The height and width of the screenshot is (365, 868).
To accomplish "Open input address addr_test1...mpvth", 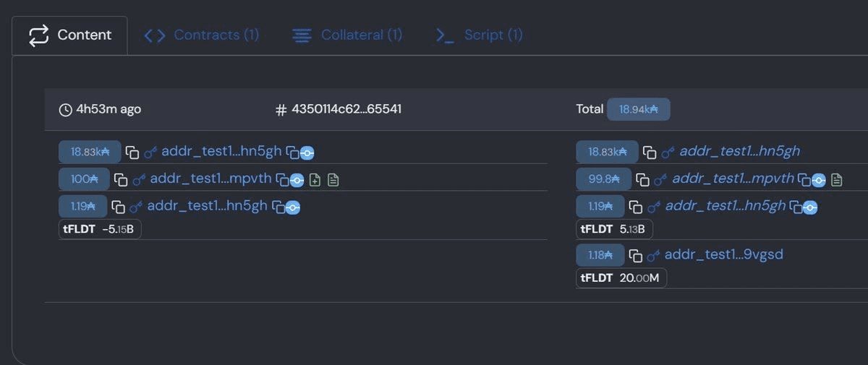I will (x=210, y=179).
